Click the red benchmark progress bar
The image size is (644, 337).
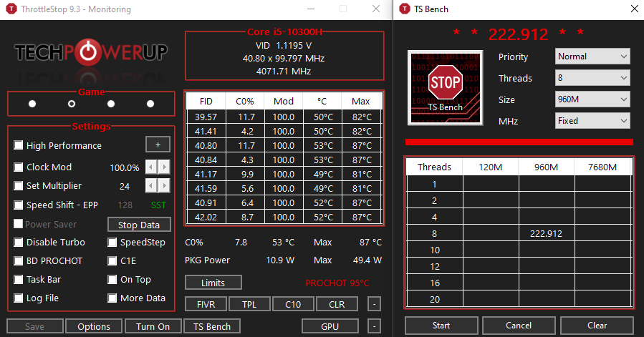(x=519, y=142)
